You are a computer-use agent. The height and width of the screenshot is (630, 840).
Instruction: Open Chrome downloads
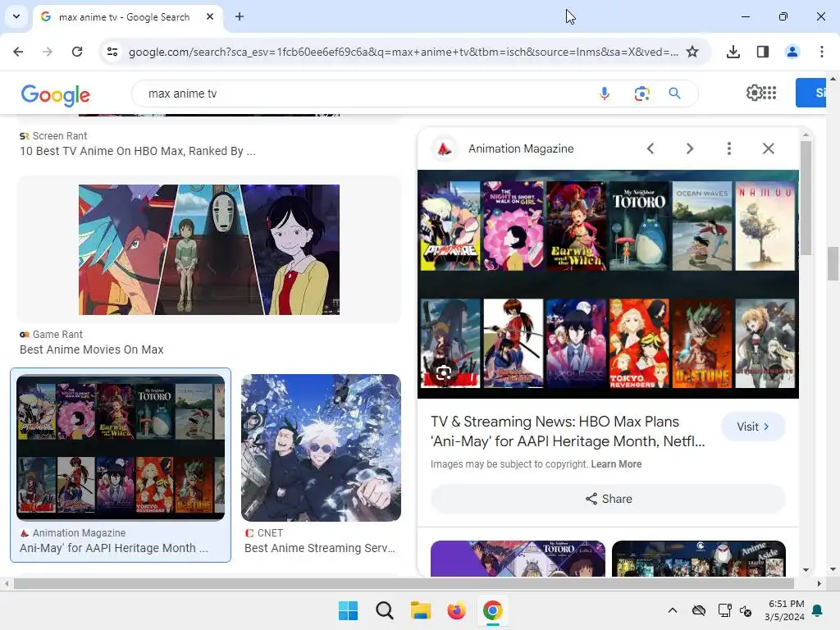[733, 52]
